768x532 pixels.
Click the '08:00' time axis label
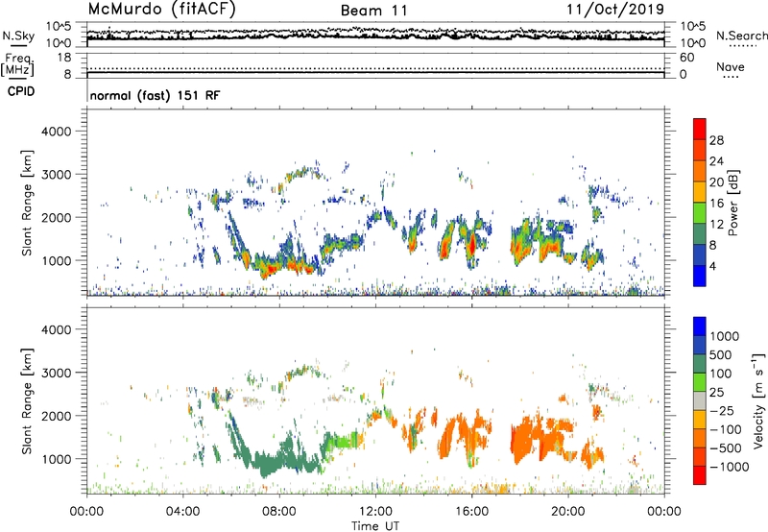[279, 512]
